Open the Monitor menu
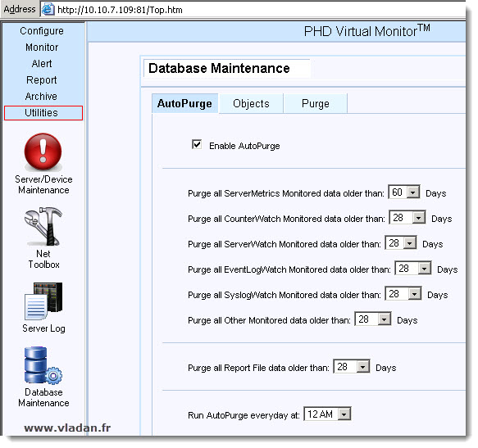This screenshot has width=478, height=448. tap(42, 48)
